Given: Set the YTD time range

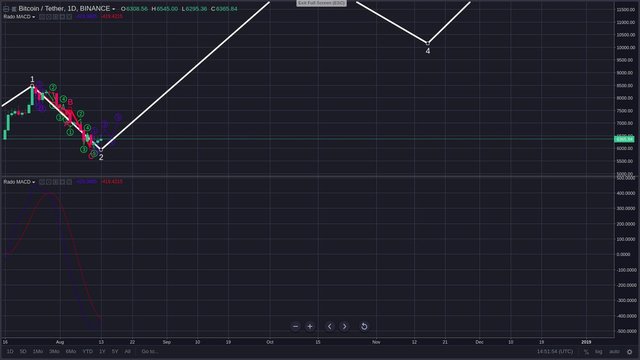Looking at the screenshot, I should coord(87,351).
